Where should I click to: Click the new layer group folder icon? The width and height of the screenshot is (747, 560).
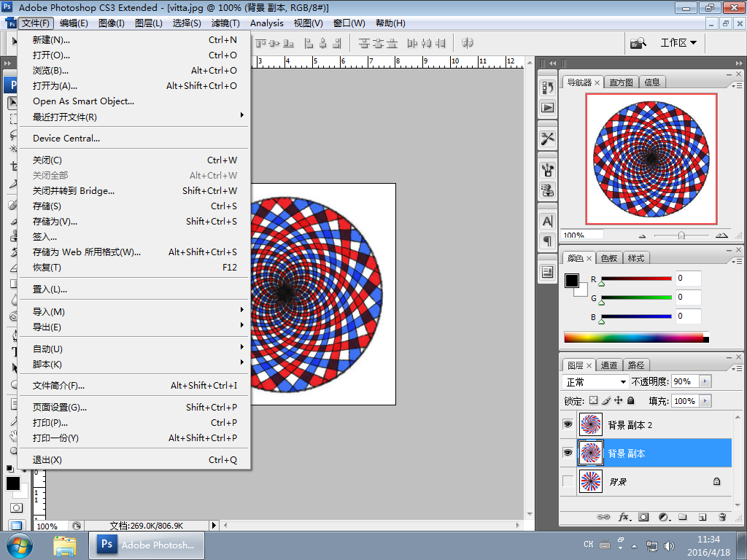pyautogui.click(x=683, y=517)
